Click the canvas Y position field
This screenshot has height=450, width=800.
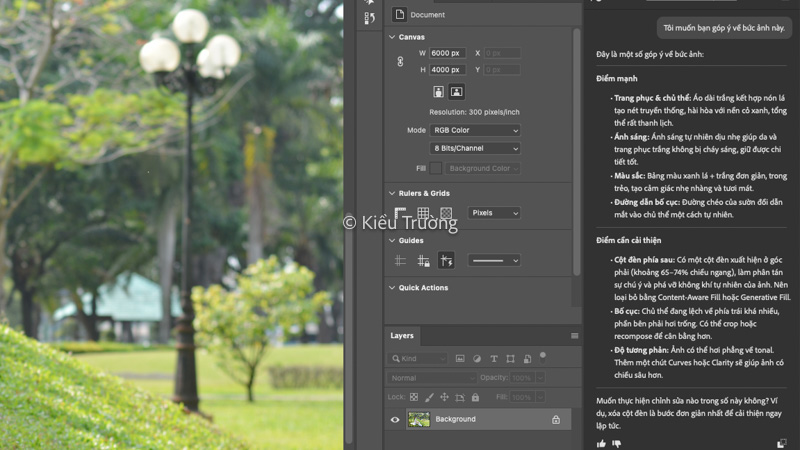pyautogui.click(x=502, y=70)
